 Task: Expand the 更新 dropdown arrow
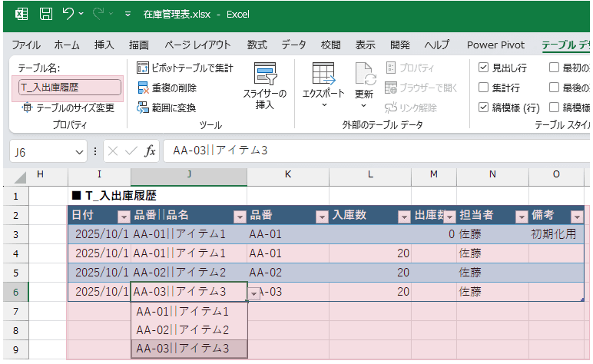[x=364, y=105]
